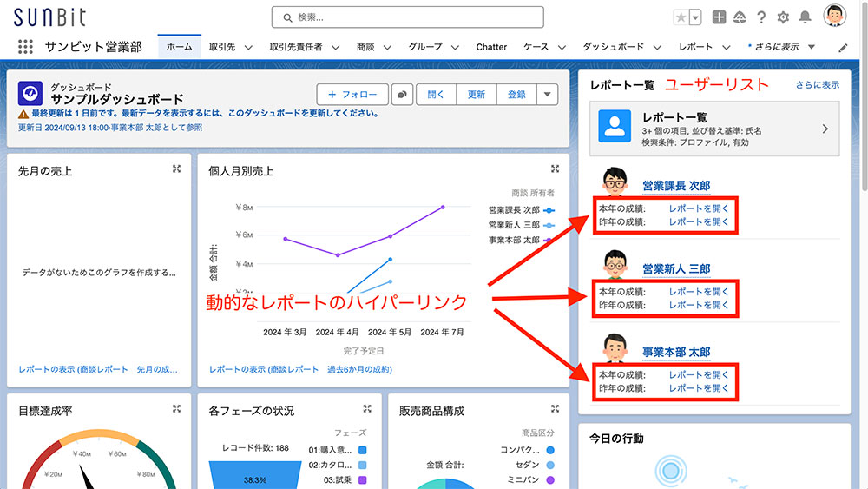Click the favorites star icon

click(681, 17)
